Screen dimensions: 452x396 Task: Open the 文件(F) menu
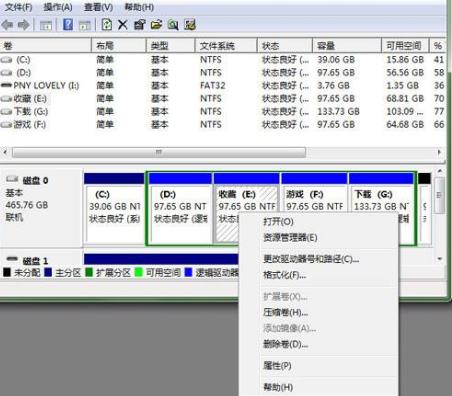[x=19, y=7]
